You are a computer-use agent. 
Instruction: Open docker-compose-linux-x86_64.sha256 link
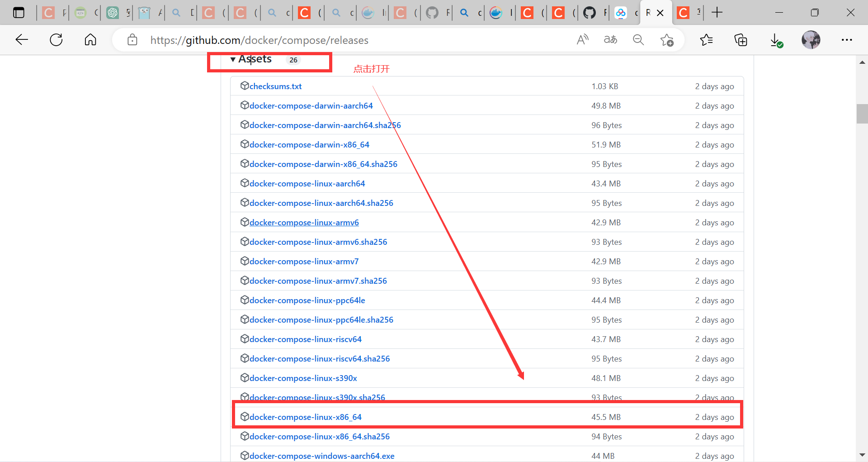coord(319,437)
